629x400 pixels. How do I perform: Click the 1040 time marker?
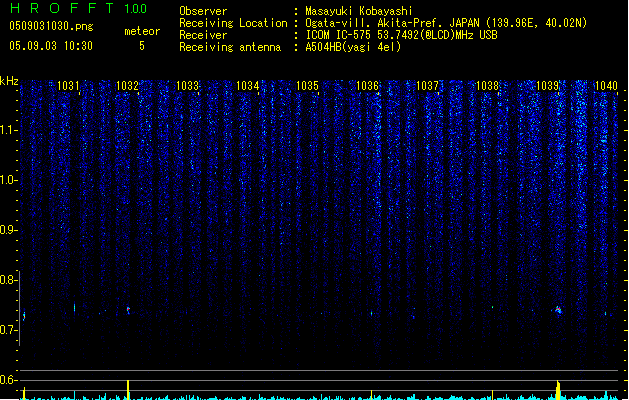point(606,86)
